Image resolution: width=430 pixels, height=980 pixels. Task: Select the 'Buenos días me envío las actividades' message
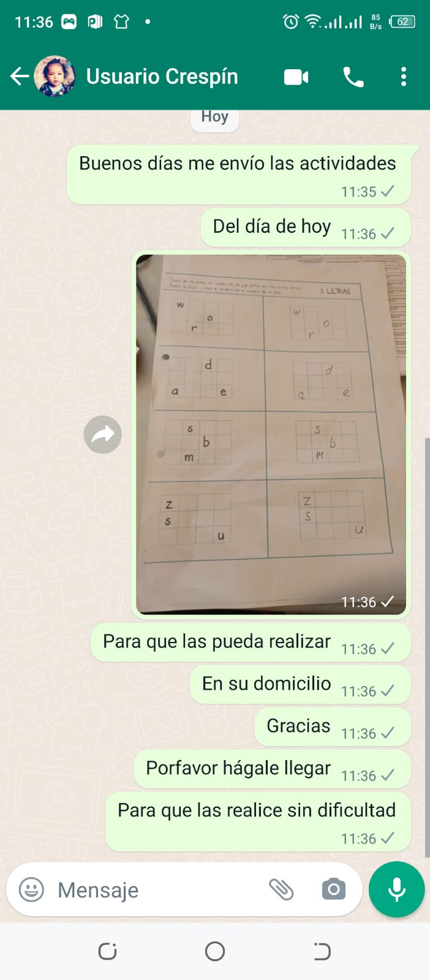tap(239, 175)
